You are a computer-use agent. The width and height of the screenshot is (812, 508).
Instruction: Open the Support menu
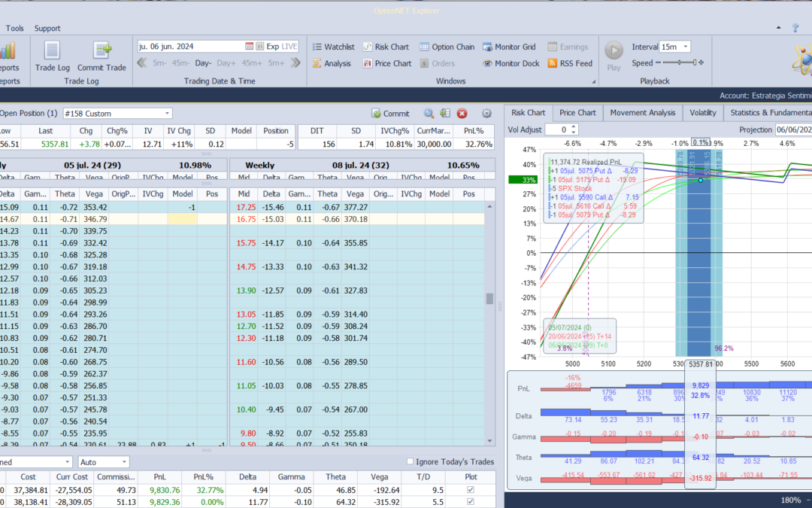[47, 29]
